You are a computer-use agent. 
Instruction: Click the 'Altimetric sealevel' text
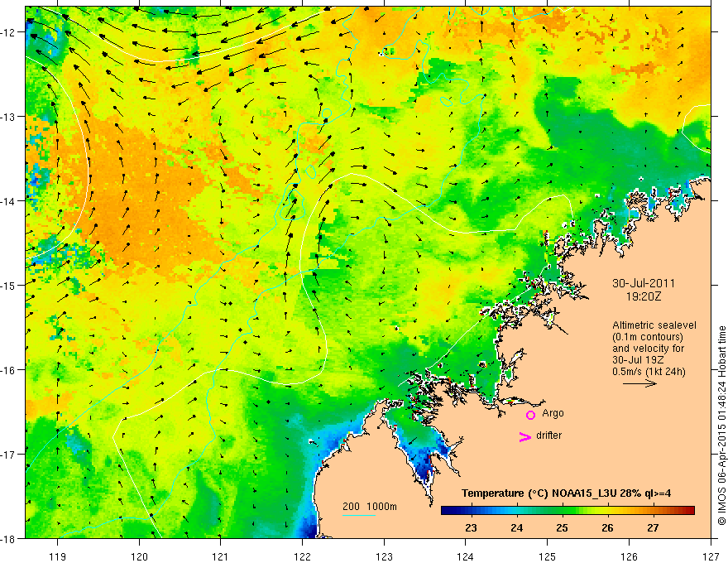[654, 325]
